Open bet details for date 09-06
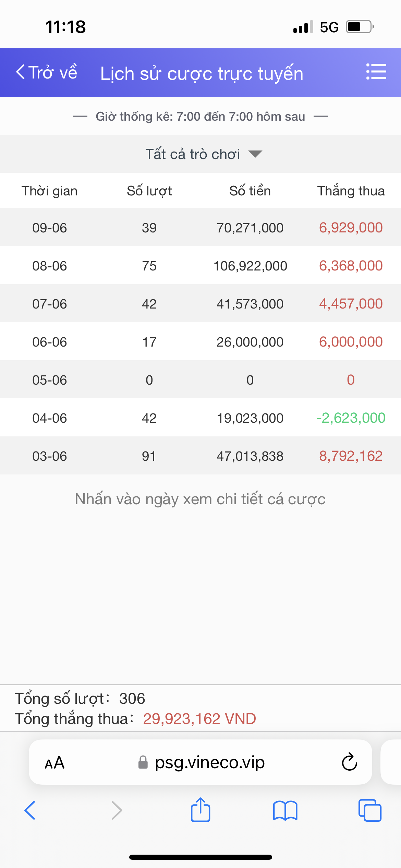Image resolution: width=401 pixels, height=868 pixels. click(50, 228)
